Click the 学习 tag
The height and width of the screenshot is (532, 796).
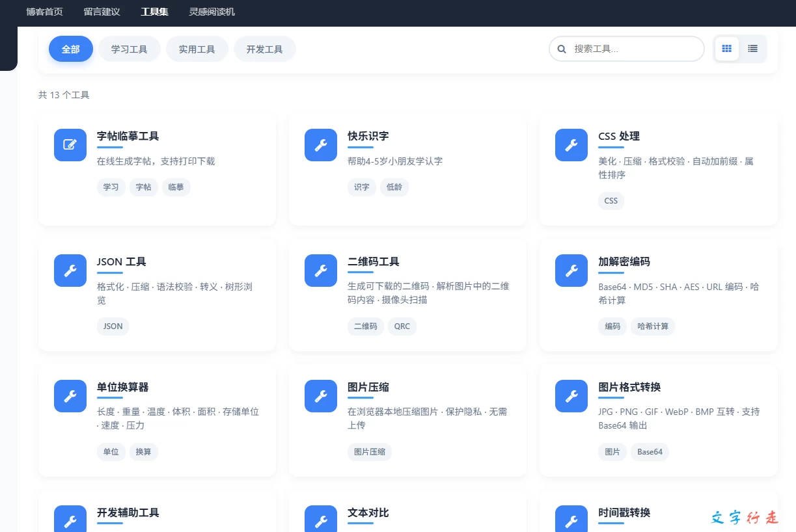pos(111,187)
